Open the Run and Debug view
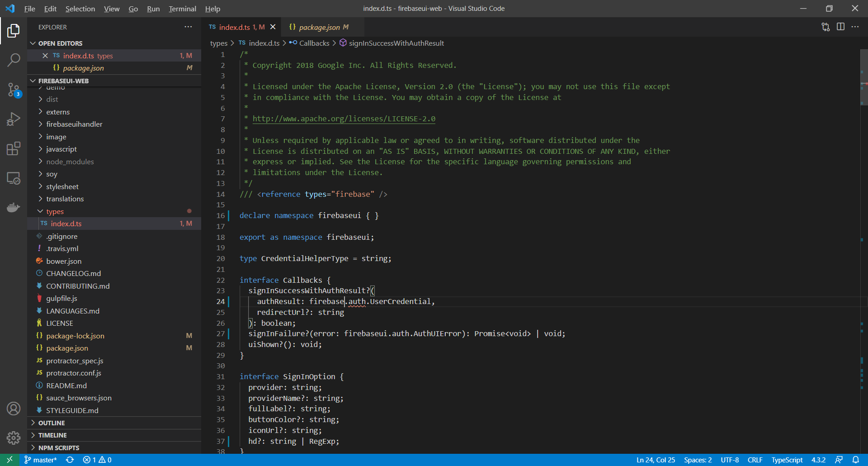This screenshot has width=868, height=466. coord(14,119)
